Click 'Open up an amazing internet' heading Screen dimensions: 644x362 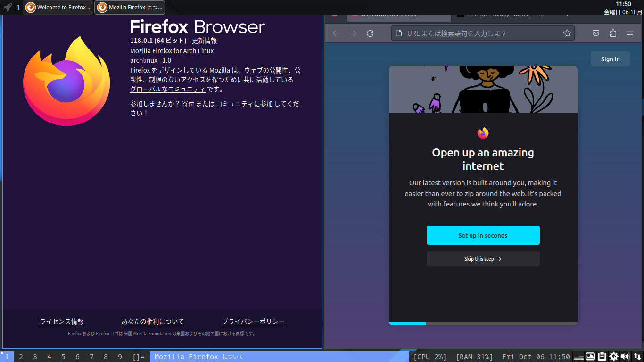(x=483, y=159)
